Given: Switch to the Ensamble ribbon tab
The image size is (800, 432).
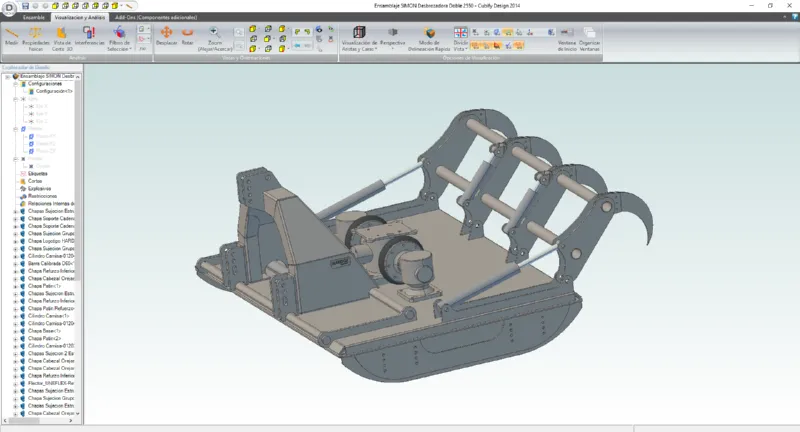Looking at the screenshot, I should [33, 18].
